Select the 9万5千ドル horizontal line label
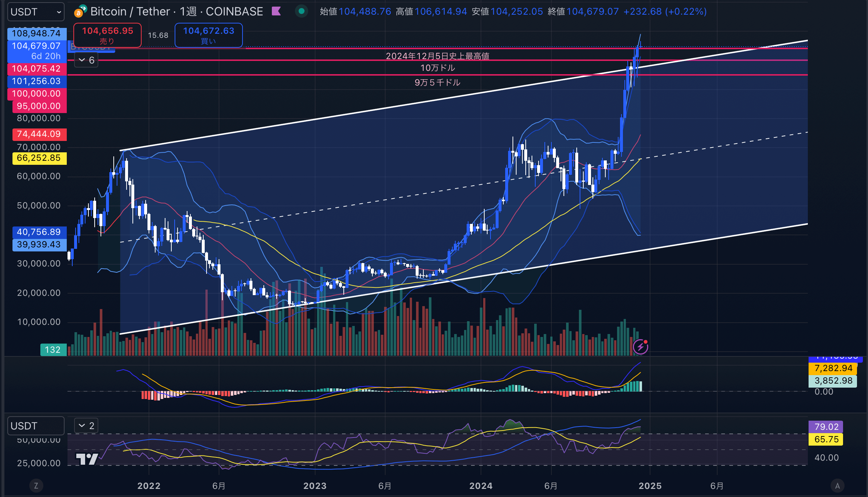 [437, 83]
